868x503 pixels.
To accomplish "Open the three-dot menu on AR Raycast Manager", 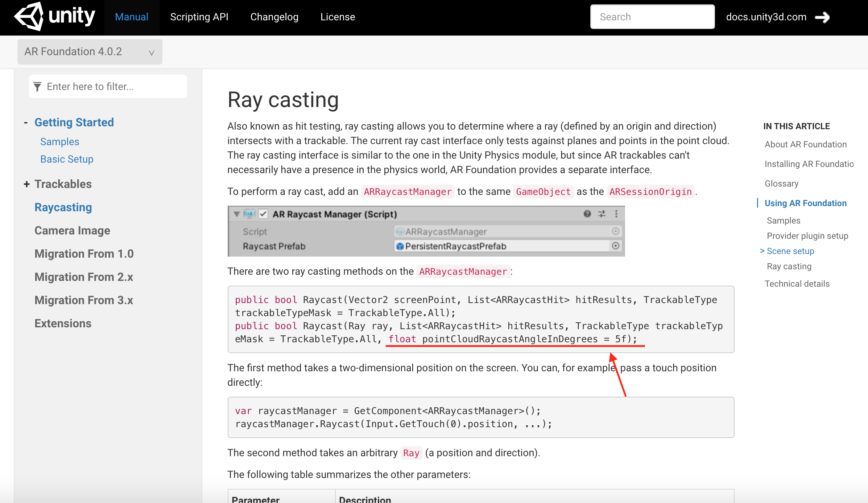I will [x=616, y=214].
